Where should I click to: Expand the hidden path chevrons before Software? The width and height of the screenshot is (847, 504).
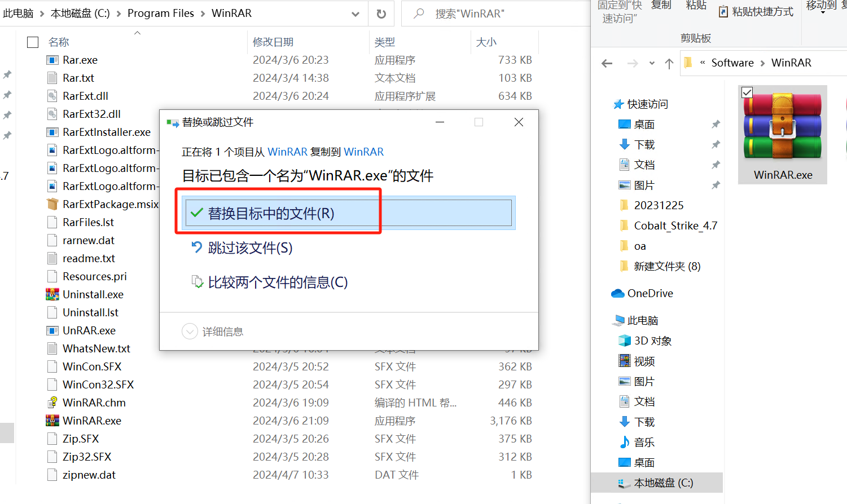[703, 63]
